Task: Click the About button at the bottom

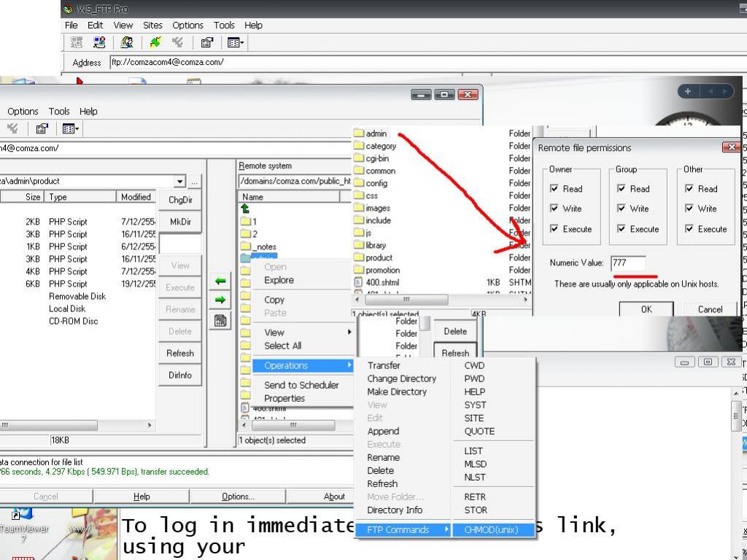Action: (x=334, y=496)
